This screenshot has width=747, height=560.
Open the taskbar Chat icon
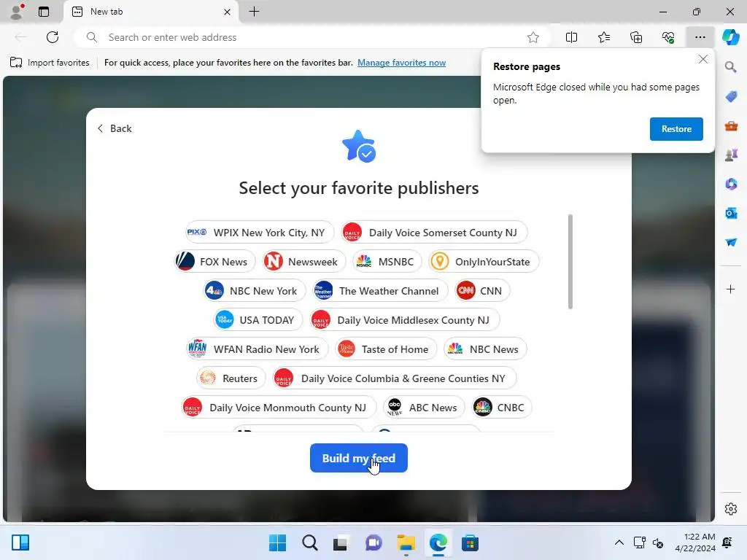tap(373, 542)
